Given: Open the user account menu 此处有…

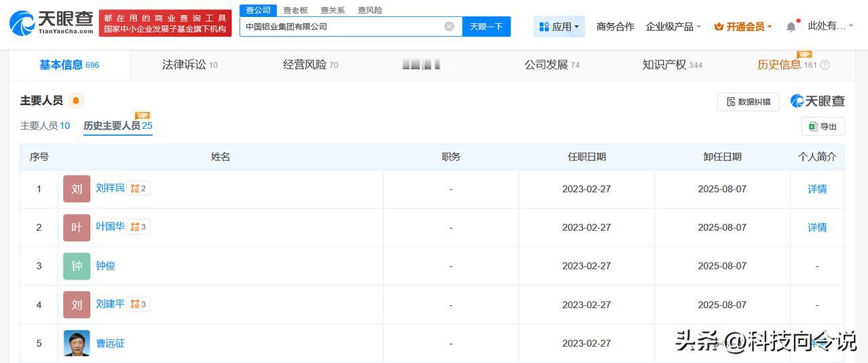Looking at the screenshot, I should [x=831, y=26].
